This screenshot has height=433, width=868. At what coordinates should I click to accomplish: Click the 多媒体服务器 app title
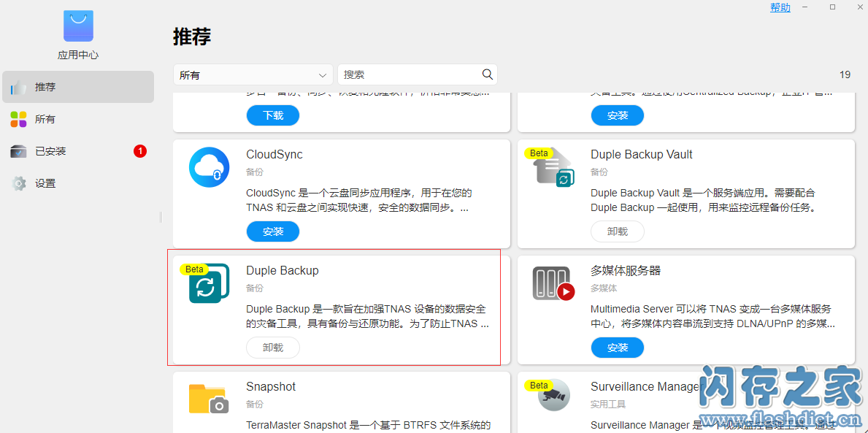[x=626, y=270]
